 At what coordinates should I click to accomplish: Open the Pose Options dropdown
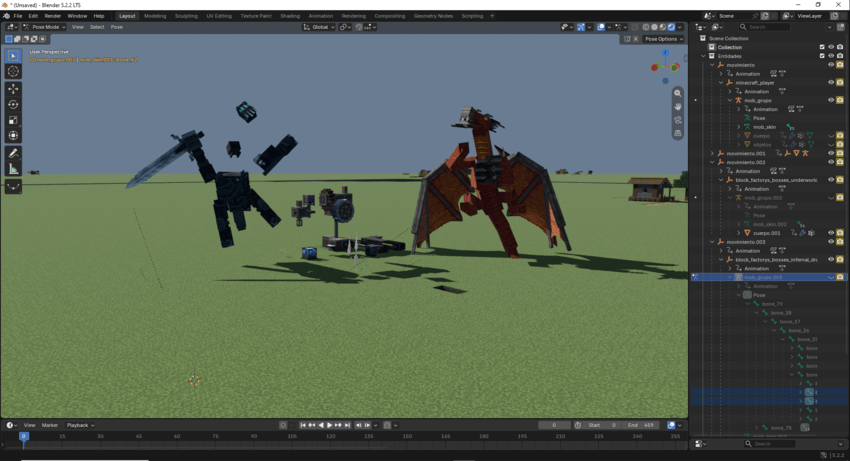click(x=664, y=39)
